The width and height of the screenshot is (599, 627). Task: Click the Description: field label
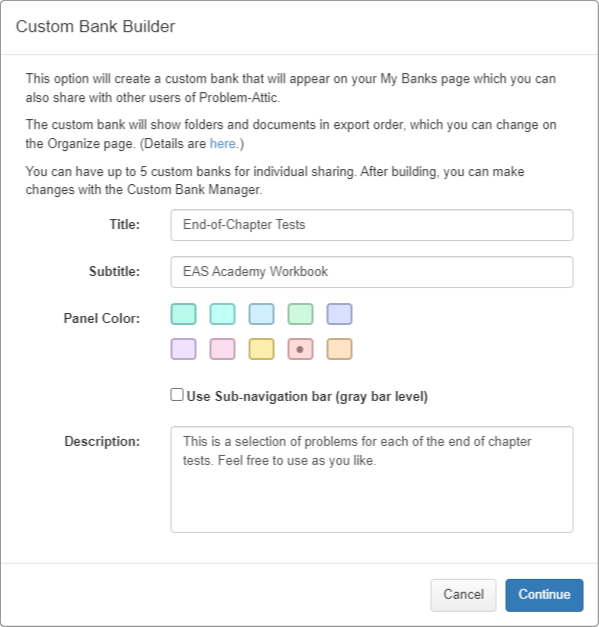click(x=102, y=441)
